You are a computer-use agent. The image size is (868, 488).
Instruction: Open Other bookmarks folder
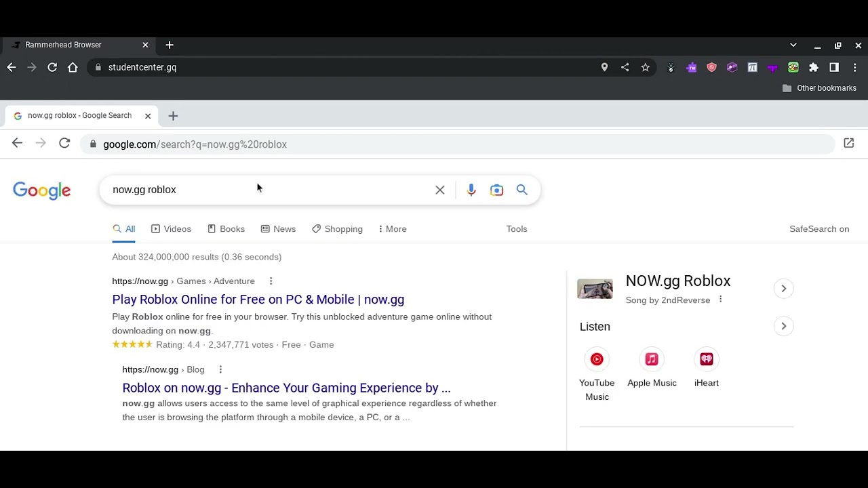coord(819,88)
